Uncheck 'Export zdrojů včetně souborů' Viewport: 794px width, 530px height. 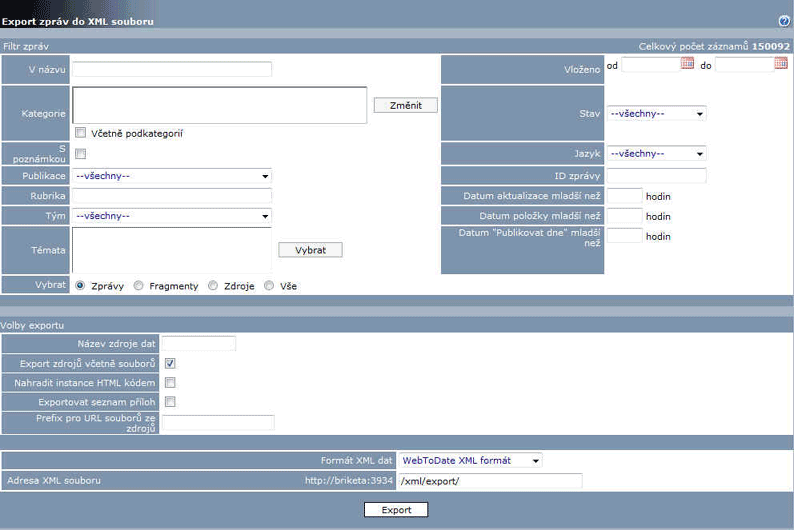point(170,363)
